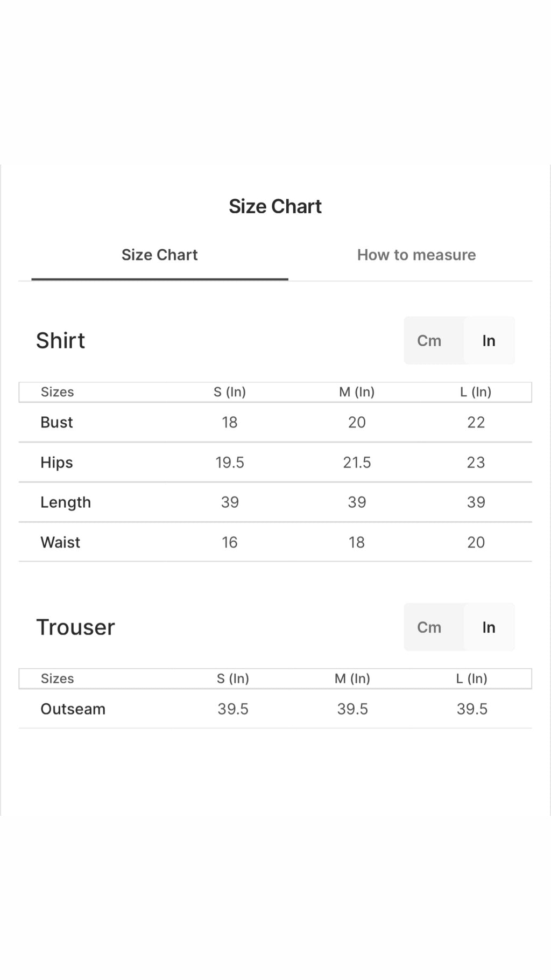Select the Length row label
Screen dimensions: 551x980
tap(66, 502)
